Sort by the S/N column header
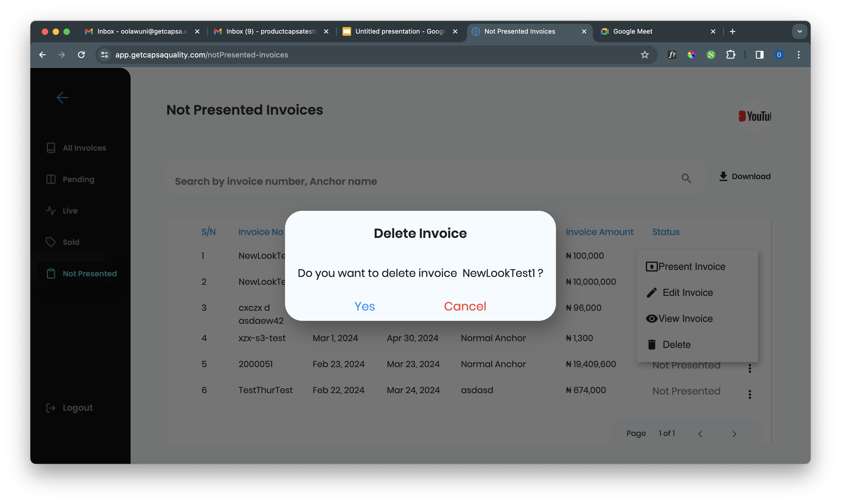Screen dimensions: 841x504 [x=208, y=232]
